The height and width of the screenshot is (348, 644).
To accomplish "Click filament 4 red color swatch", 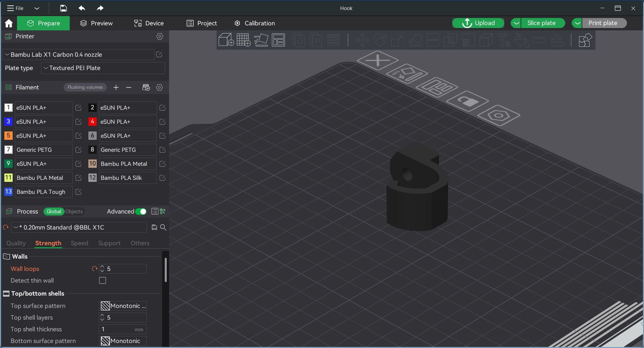I will [x=92, y=121].
